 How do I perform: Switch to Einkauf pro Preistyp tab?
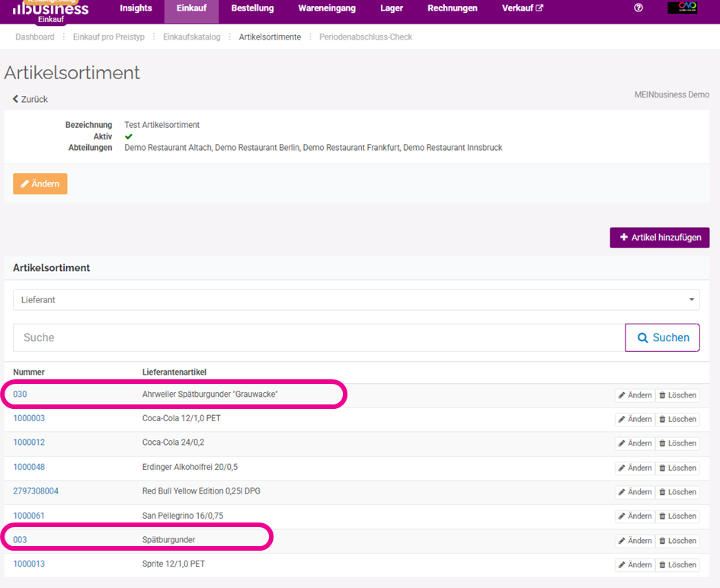click(x=109, y=37)
